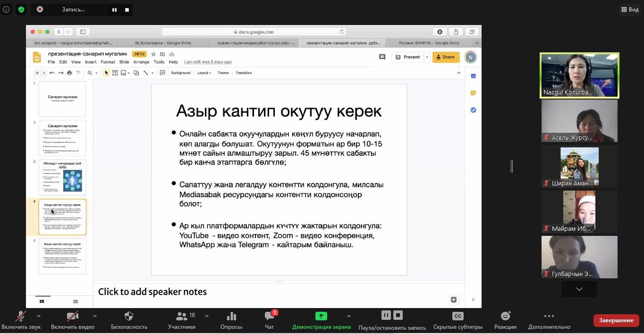Open comment history icon

[382, 57]
